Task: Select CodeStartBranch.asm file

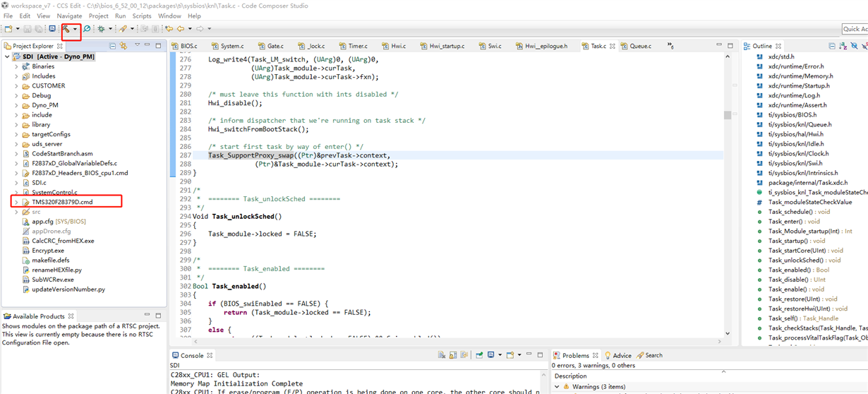Action: pyautogui.click(x=62, y=153)
